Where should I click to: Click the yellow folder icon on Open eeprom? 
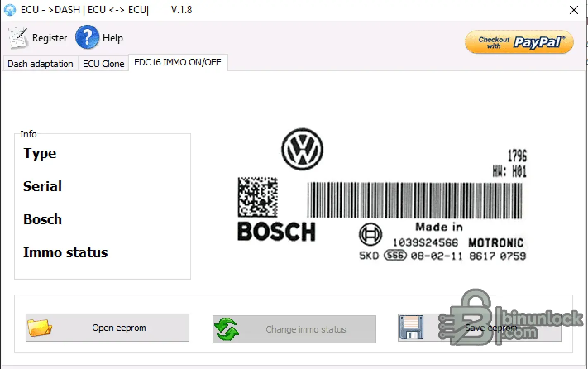point(40,328)
